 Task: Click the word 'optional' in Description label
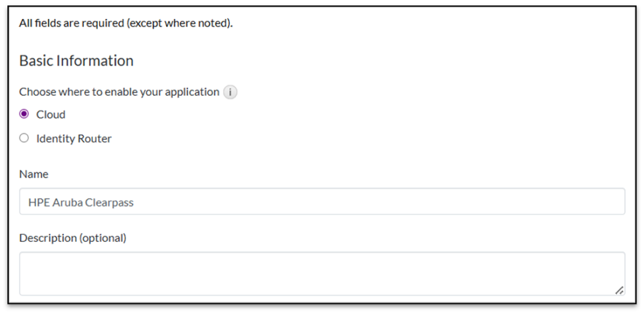[103, 238]
